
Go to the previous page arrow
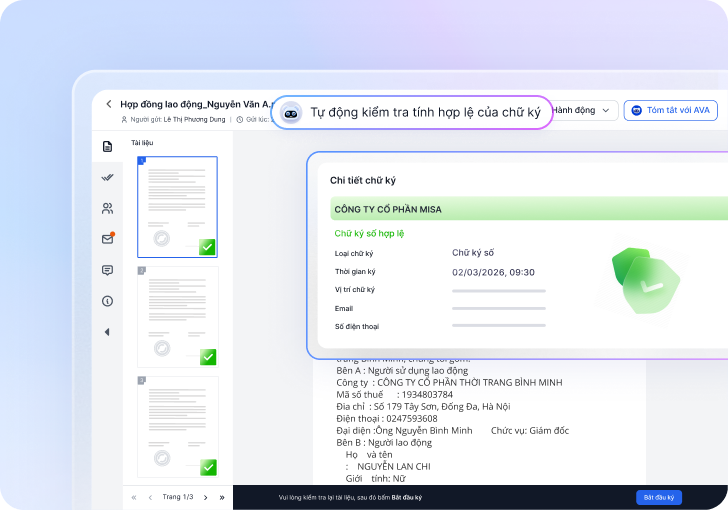[x=150, y=497]
